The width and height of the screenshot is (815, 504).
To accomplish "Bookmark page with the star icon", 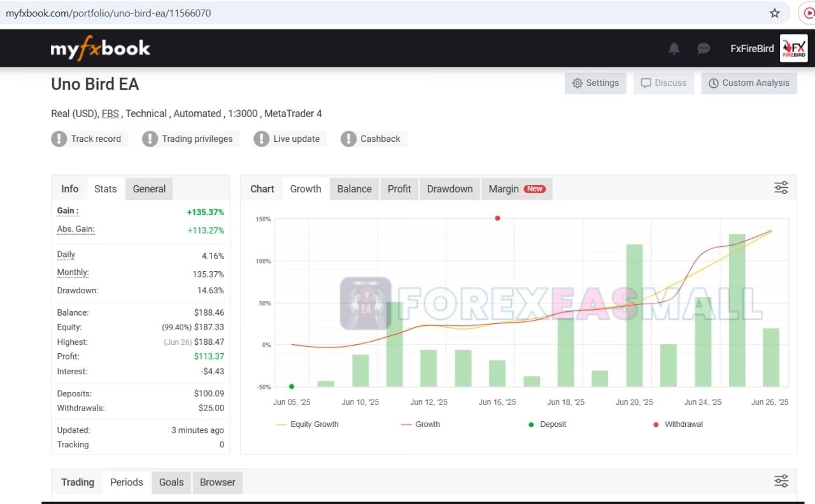I will coord(775,13).
